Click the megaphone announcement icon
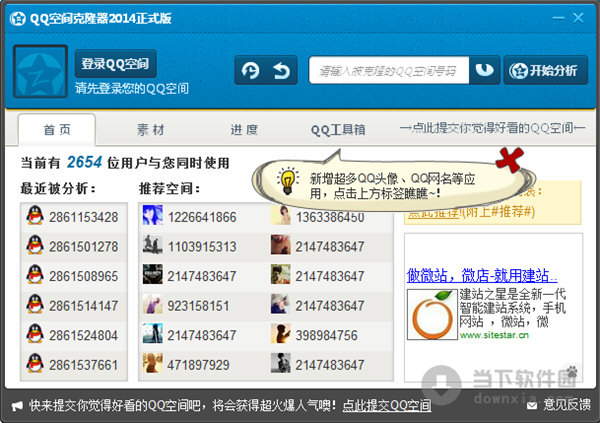This screenshot has width=600, height=423. (17, 406)
